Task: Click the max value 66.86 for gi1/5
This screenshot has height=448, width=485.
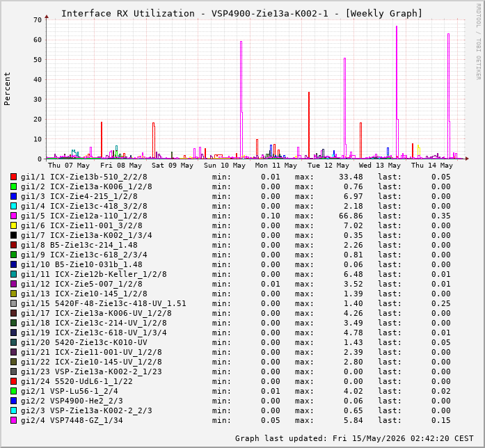Action: pyautogui.click(x=351, y=216)
